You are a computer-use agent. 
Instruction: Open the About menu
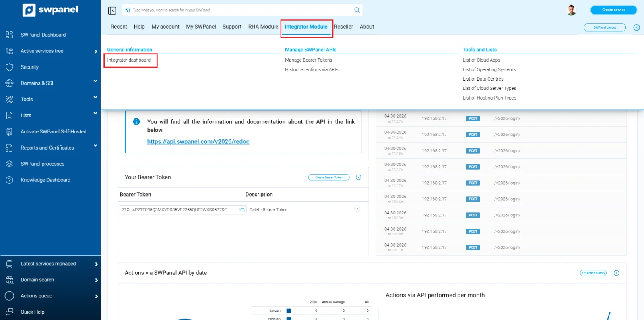(367, 27)
